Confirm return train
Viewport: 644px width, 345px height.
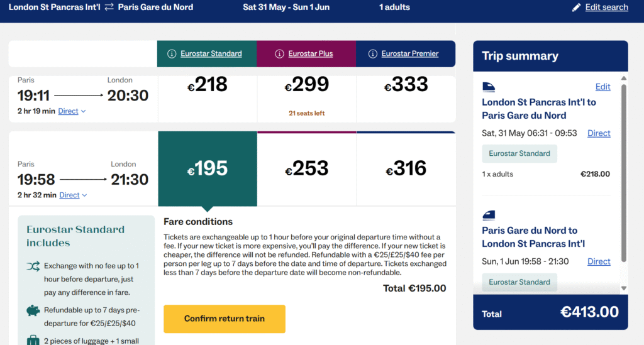(225, 319)
